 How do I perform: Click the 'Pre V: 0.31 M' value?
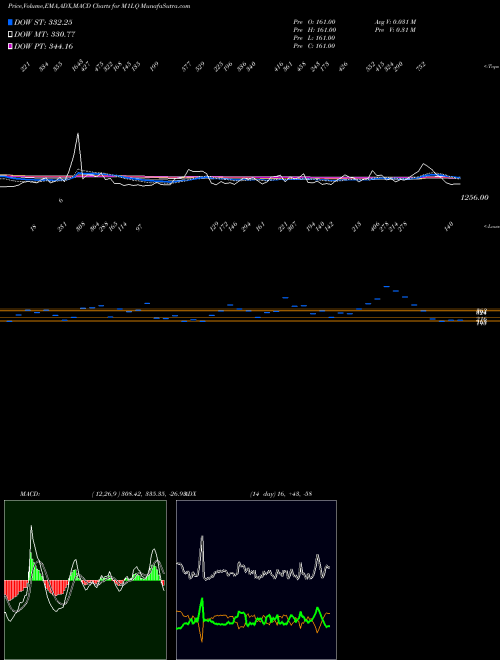tap(395, 30)
